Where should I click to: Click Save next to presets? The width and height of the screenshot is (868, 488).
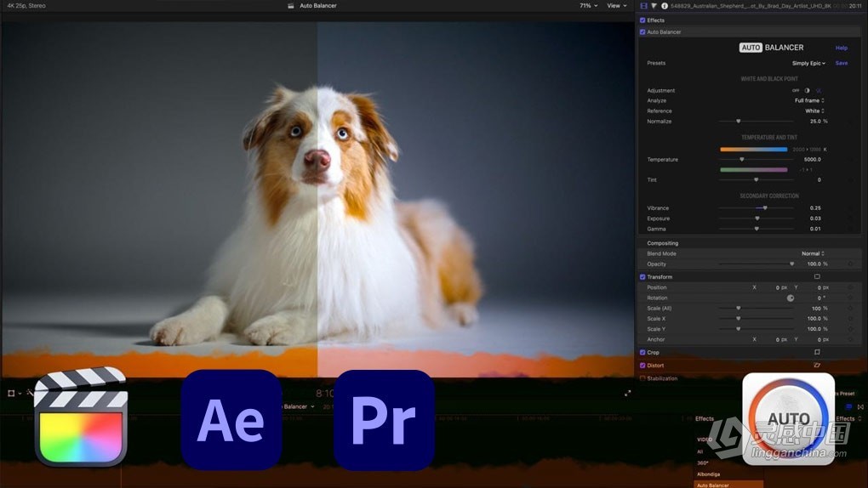[842, 63]
